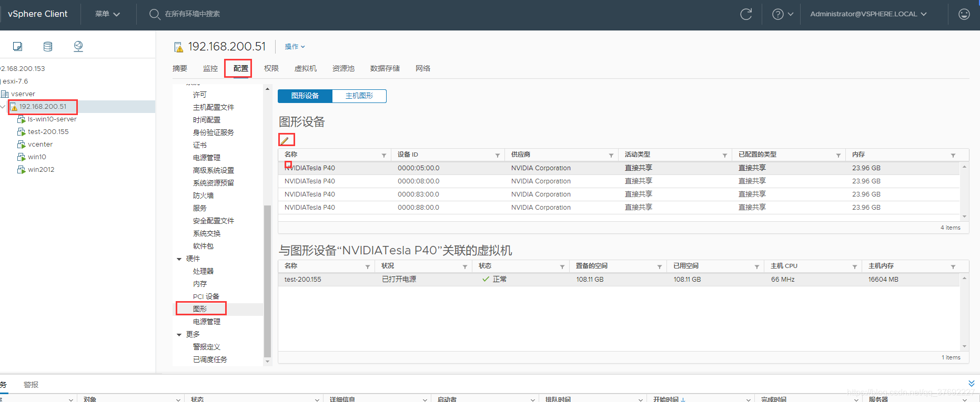Select device row 0000:08:00.0
The height and width of the screenshot is (402, 980).
pos(619,181)
